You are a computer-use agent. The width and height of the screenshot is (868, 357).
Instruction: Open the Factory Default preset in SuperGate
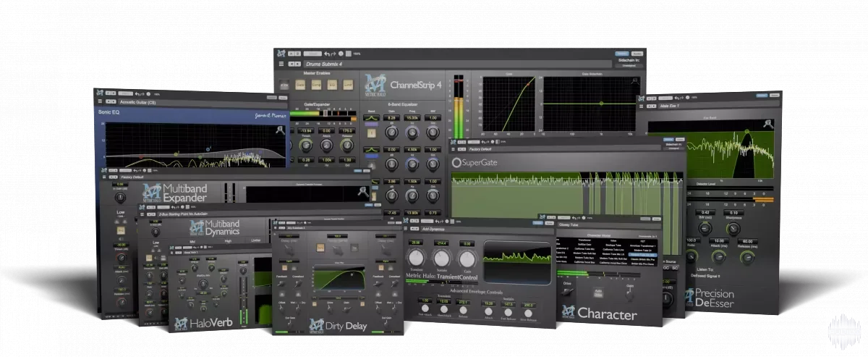pos(564,149)
